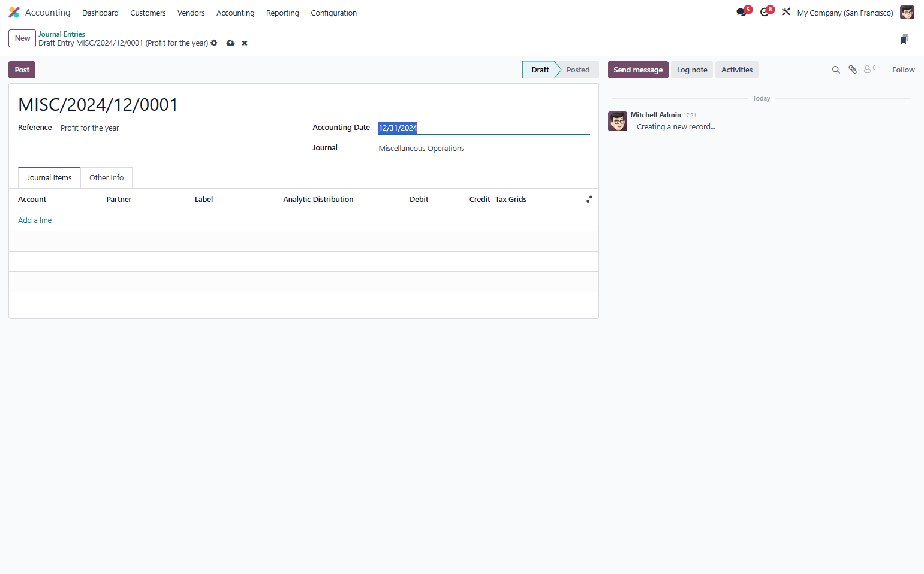Click the Credit column header
924x574 pixels.
click(x=480, y=200)
